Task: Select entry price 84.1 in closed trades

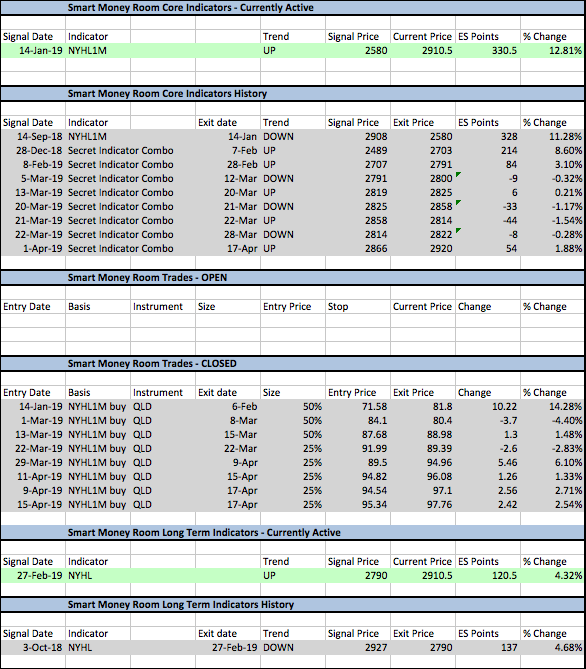Action: 358,421
